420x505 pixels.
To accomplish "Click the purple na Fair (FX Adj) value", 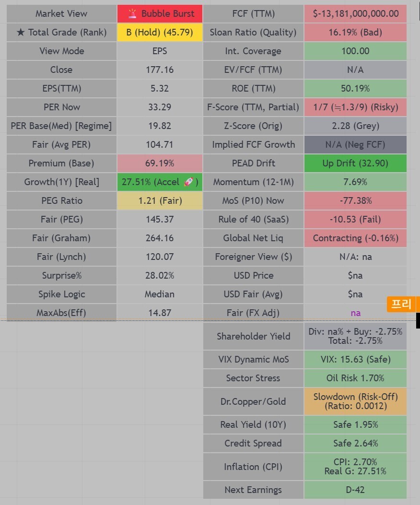I will point(355,313).
